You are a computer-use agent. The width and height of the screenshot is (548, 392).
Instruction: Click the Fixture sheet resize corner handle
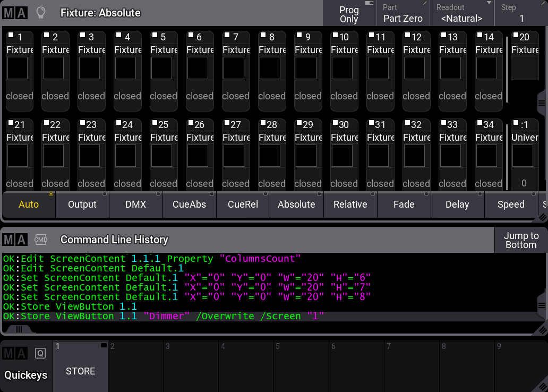pyautogui.click(x=542, y=217)
